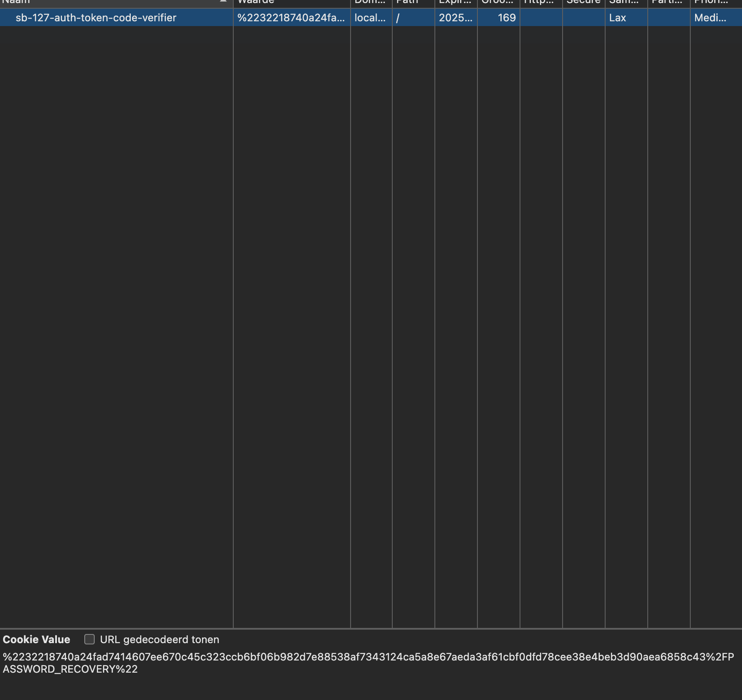
Task: Click the cookie size value 169
Action: [x=507, y=18]
